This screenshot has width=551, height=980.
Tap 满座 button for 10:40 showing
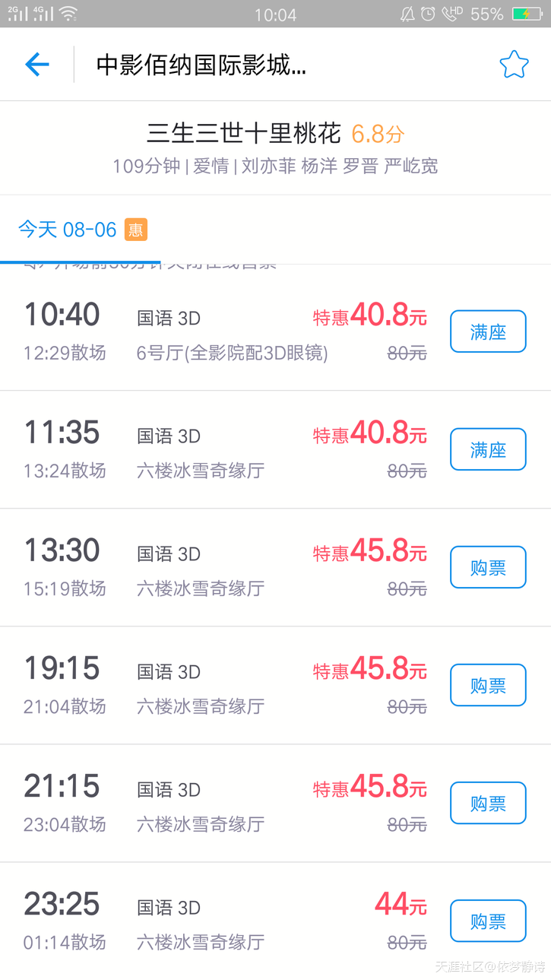coord(488,331)
